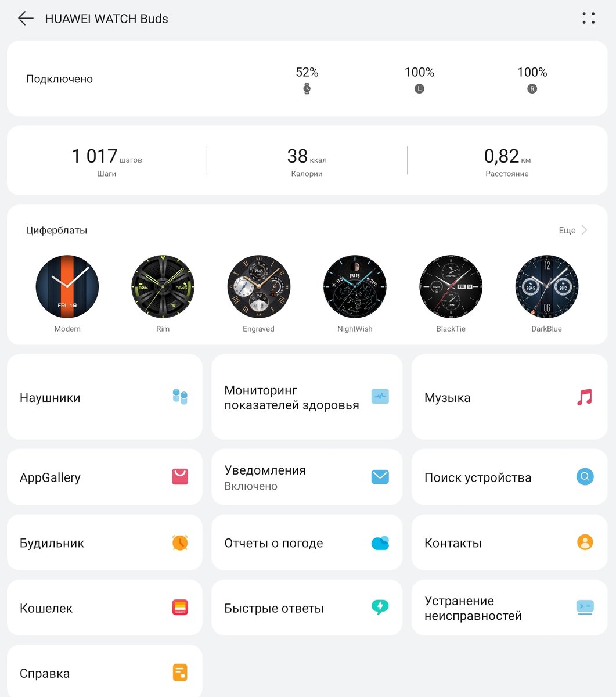Open the Музыка music note icon

coord(585,397)
